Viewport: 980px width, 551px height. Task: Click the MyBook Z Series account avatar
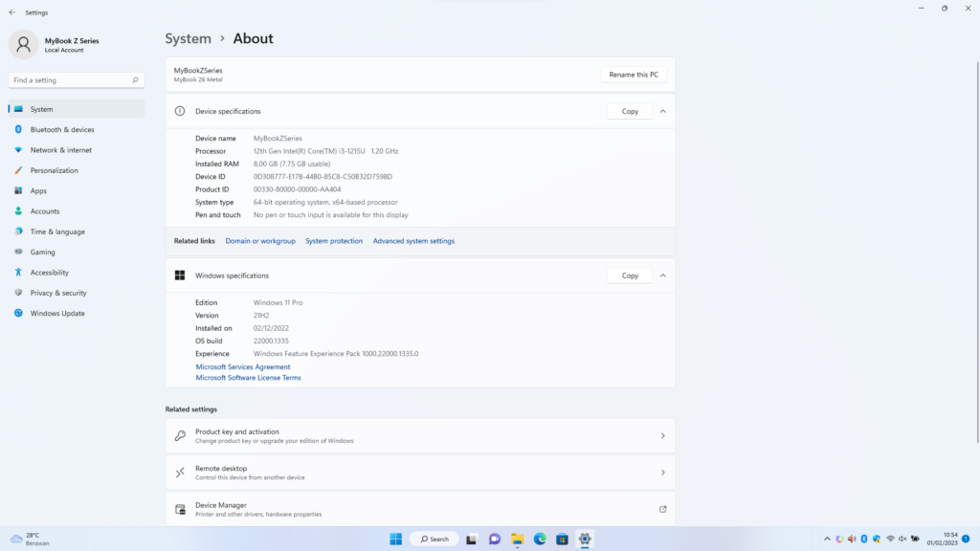23,44
